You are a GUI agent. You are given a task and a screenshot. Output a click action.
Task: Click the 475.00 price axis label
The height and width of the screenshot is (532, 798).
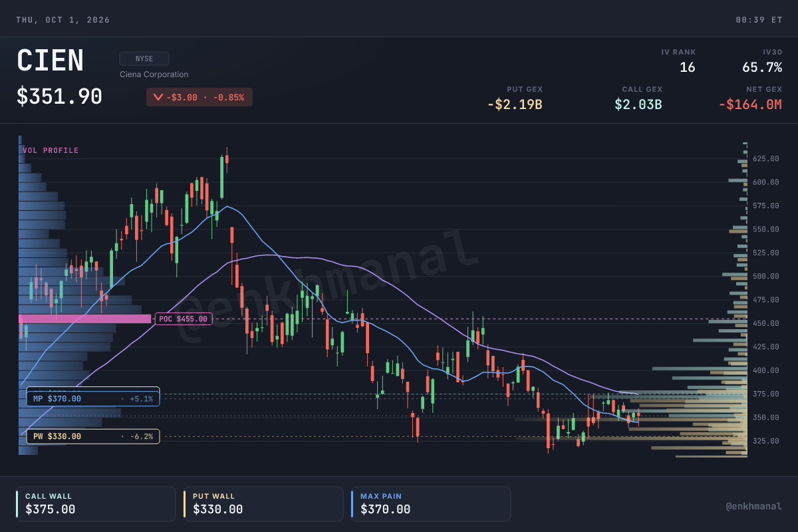(x=765, y=300)
